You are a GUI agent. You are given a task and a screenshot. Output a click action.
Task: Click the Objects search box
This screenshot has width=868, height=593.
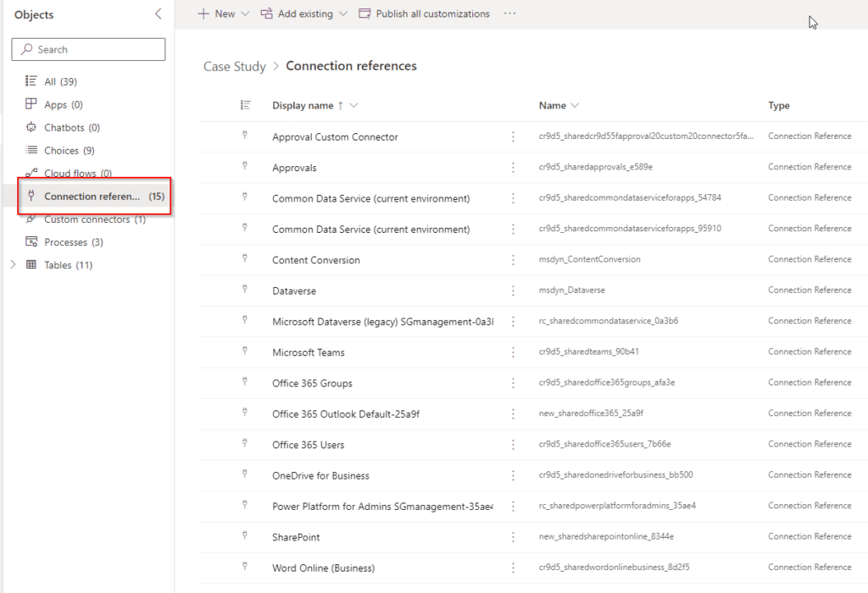pos(88,49)
